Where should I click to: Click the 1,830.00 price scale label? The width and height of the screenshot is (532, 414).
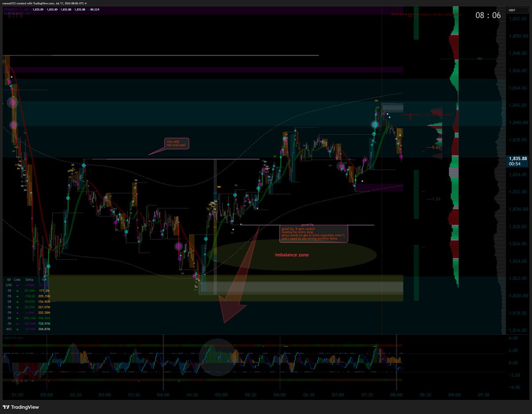point(518,209)
